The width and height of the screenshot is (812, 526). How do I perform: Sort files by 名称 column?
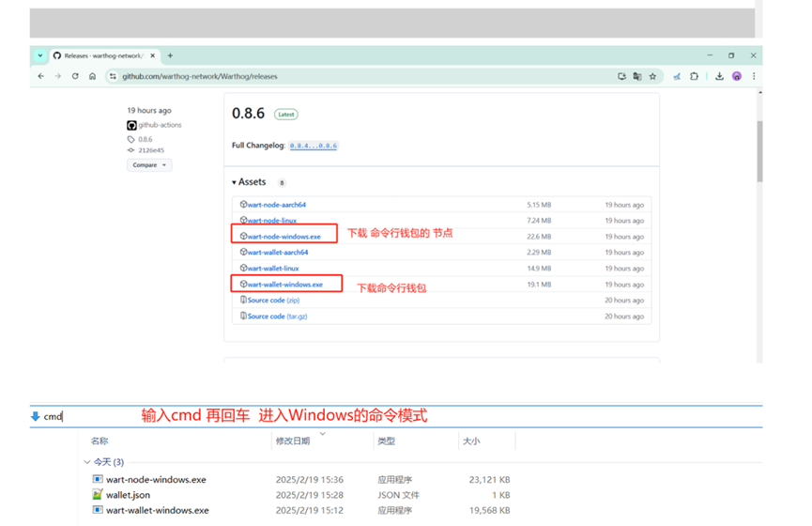tap(100, 441)
